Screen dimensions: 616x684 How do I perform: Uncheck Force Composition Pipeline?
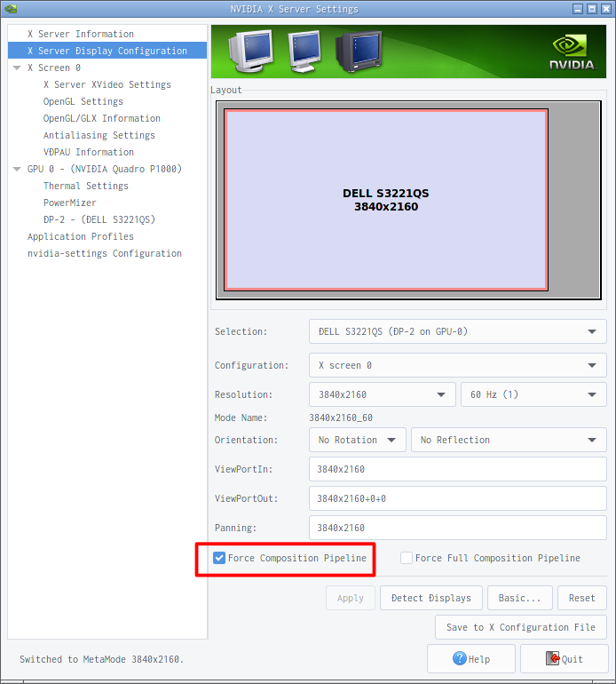219,558
